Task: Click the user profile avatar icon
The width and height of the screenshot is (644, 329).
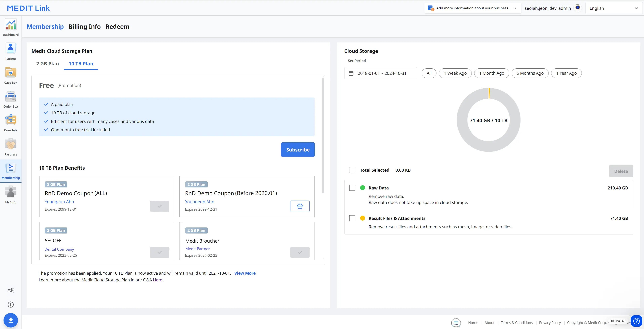Action: click(578, 8)
